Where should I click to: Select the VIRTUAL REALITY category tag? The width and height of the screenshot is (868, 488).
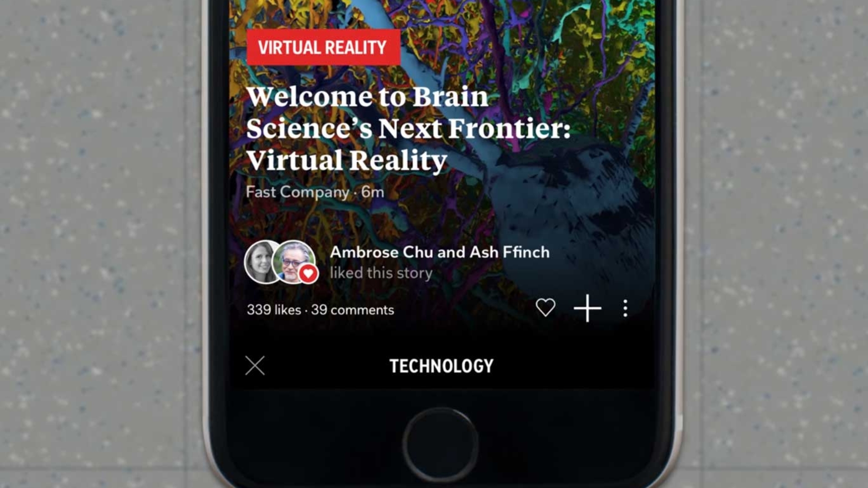point(322,47)
